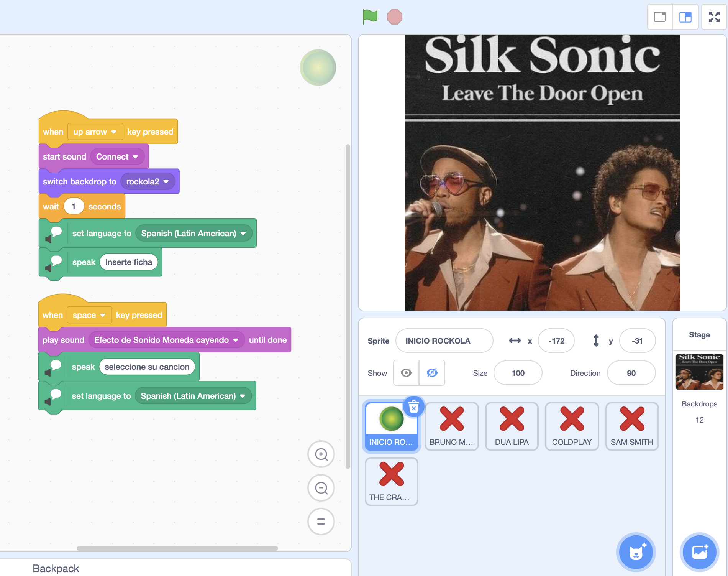
Task: Edit the sprite y position -31
Action: (637, 341)
